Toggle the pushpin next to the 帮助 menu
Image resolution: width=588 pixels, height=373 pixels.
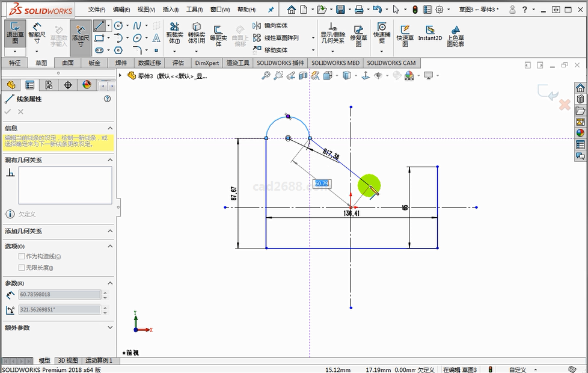click(271, 10)
